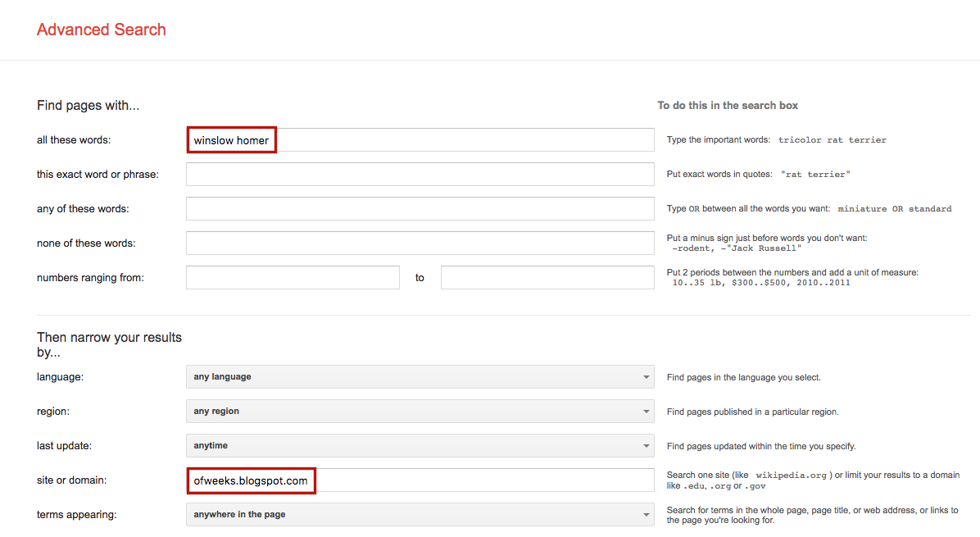Click the terms appearing dropdown arrow
980x537 pixels.
pos(646,514)
